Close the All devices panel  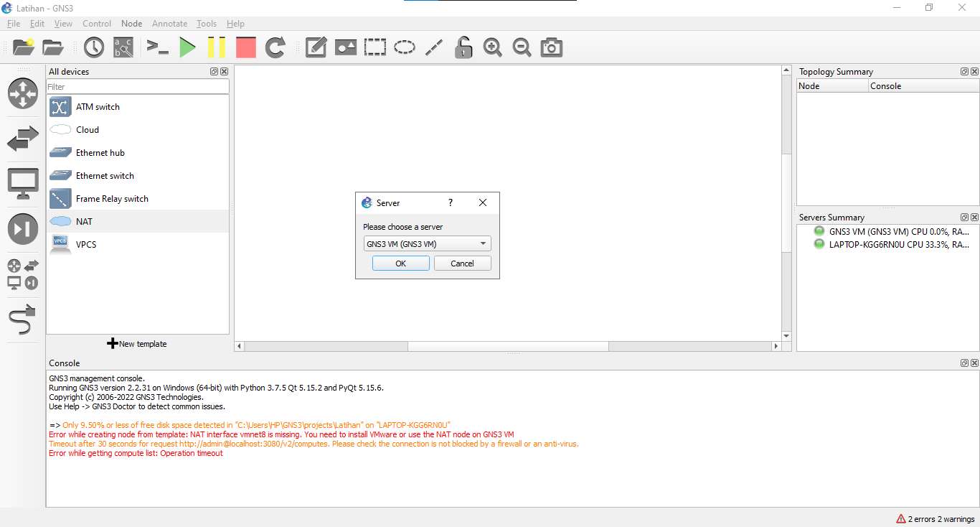point(224,72)
